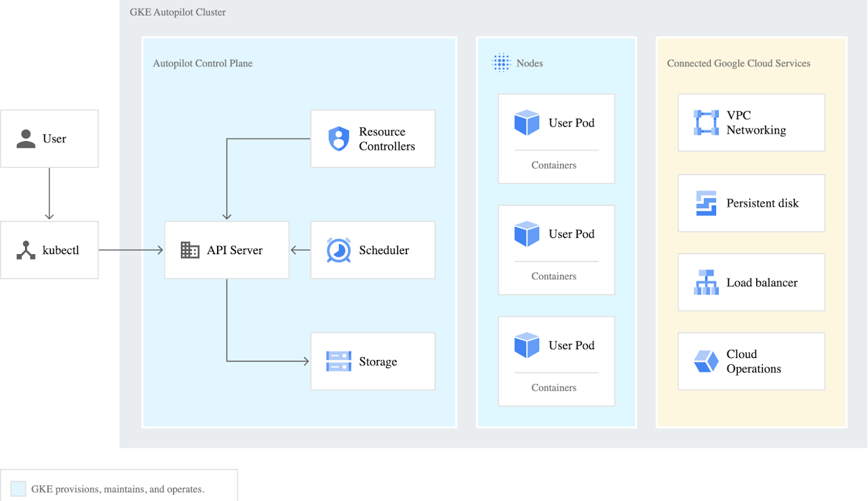Click the API Server building icon
868x501 pixels.
[190, 250]
